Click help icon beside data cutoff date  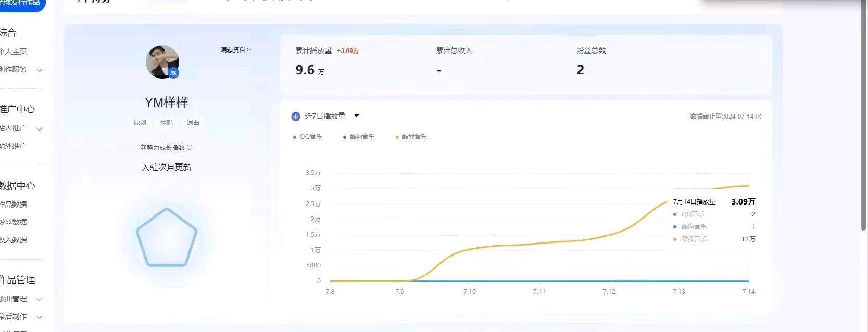tap(759, 117)
